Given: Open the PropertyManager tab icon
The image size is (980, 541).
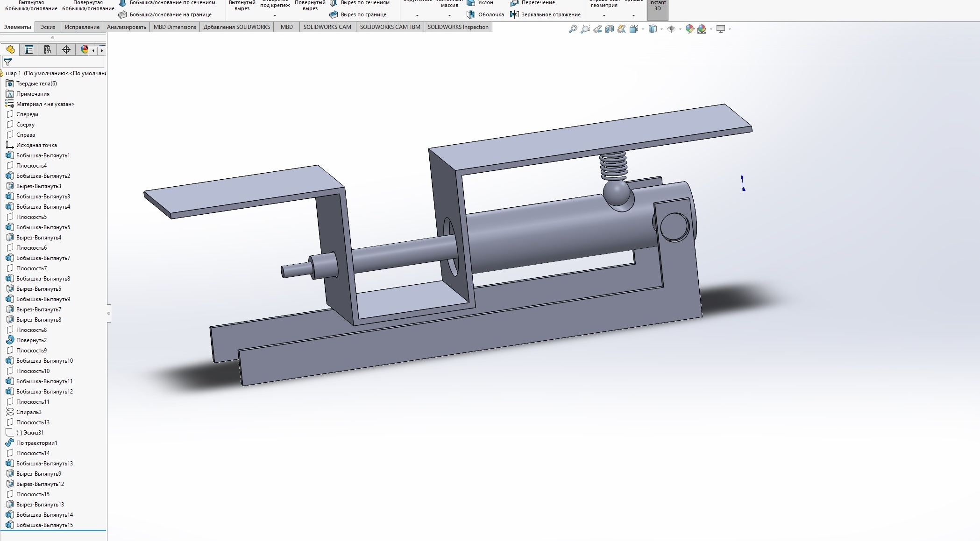Looking at the screenshot, I should (29, 49).
